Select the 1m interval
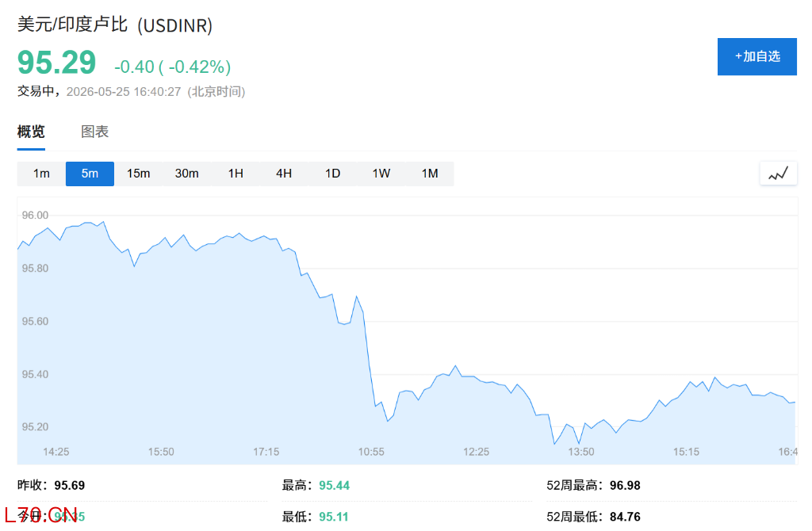812x531 pixels. (x=41, y=174)
